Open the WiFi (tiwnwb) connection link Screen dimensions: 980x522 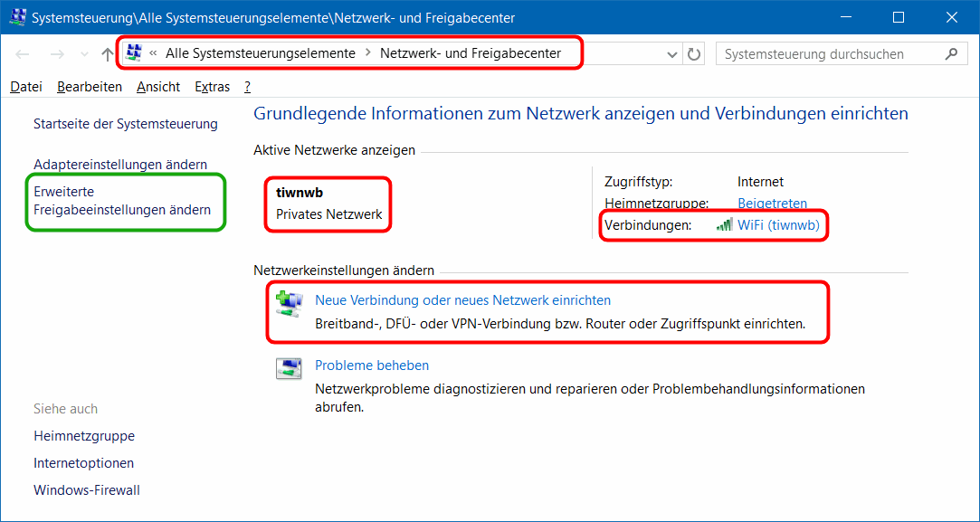778,225
